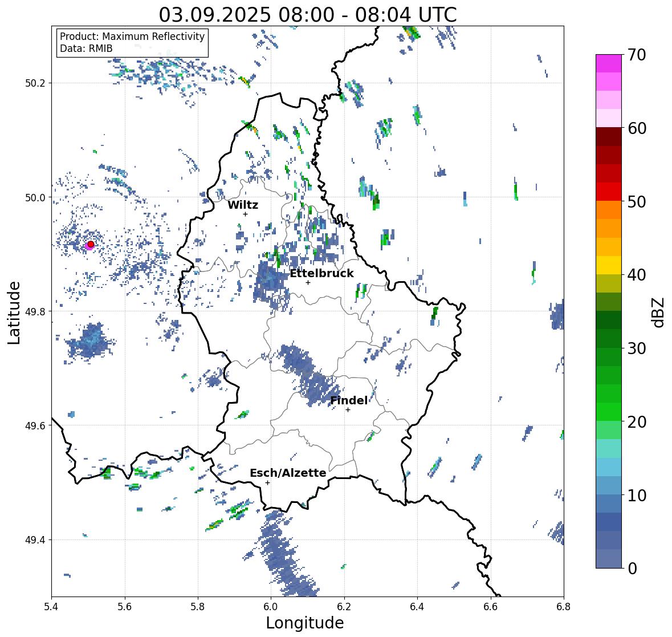Click the Wiltz station label

pos(243,205)
